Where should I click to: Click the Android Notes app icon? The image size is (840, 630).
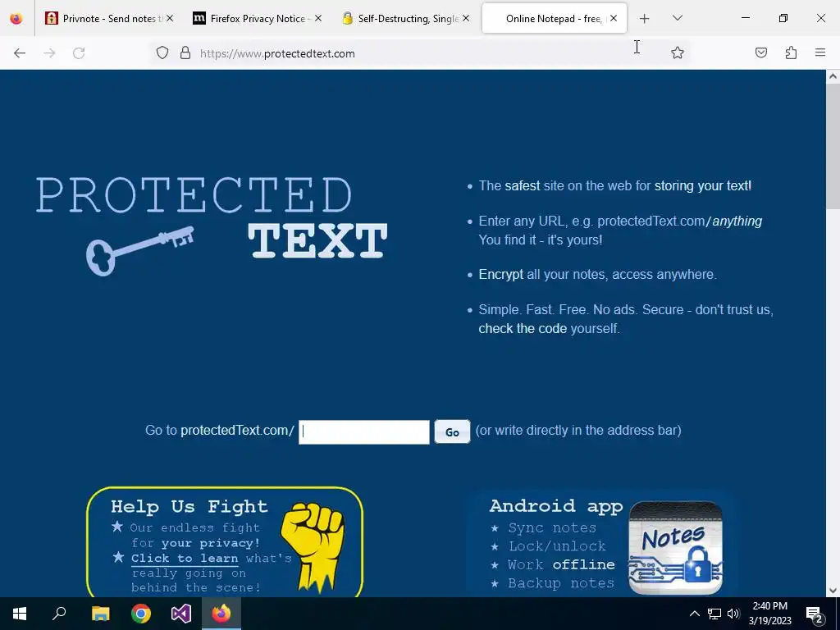(x=676, y=547)
